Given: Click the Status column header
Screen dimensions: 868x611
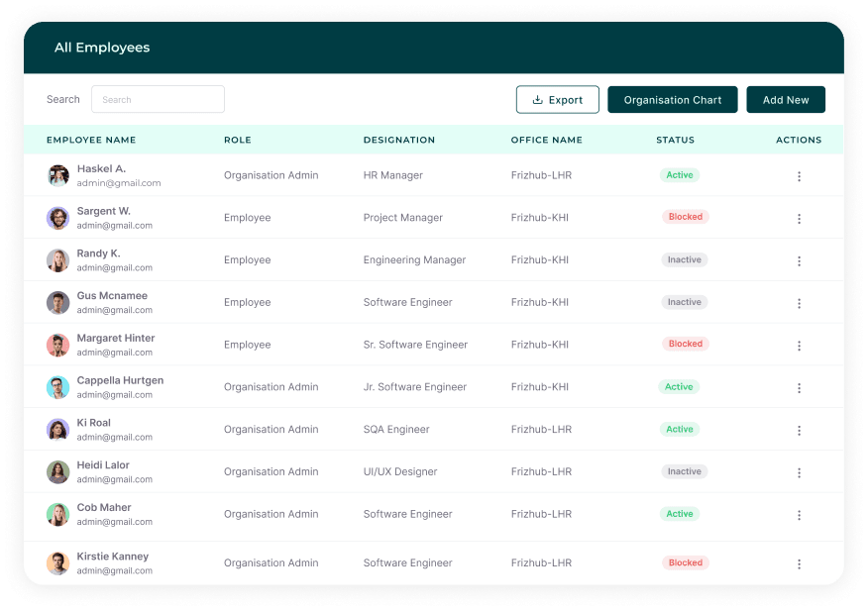Looking at the screenshot, I should click(675, 141).
